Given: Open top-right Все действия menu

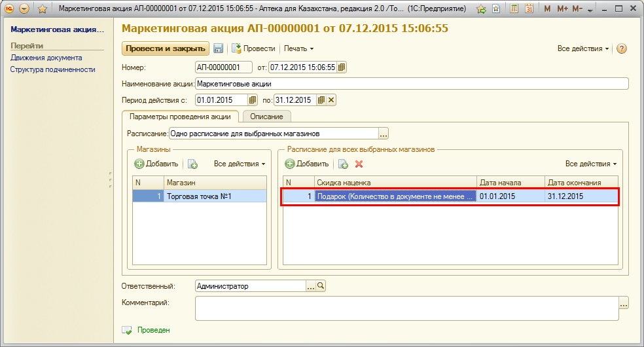Looking at the screenshot, I should [583, 48].
